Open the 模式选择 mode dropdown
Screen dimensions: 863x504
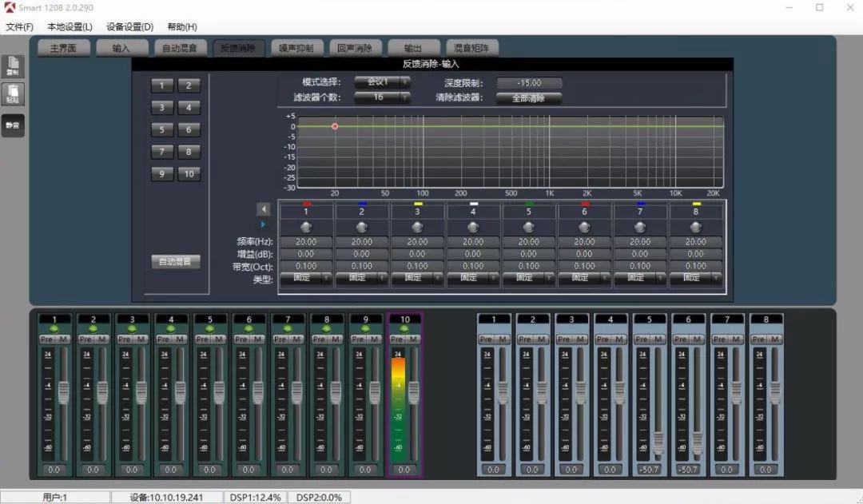point(383,82)
